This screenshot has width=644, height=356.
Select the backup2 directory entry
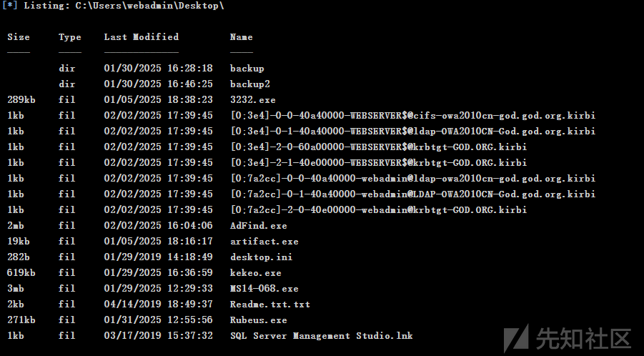(x=249, y=84)
